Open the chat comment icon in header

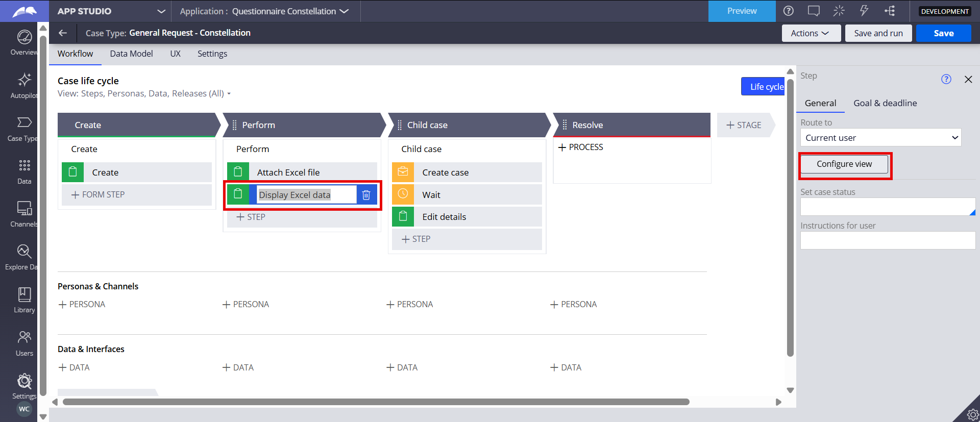(x=814, y=11)
